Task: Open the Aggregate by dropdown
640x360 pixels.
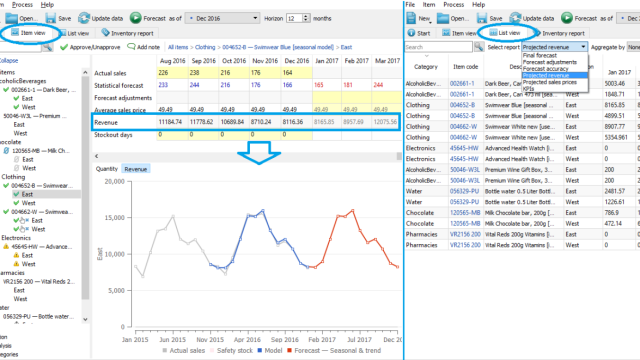Action: point(633,47)
